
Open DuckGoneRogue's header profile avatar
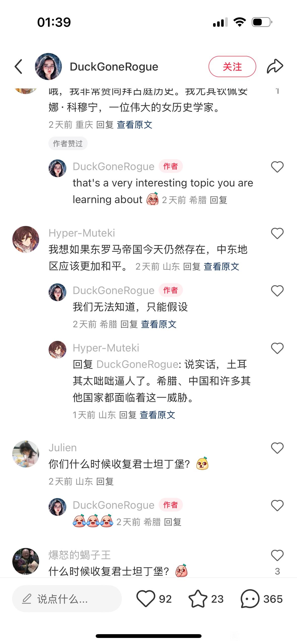(48, 67)
